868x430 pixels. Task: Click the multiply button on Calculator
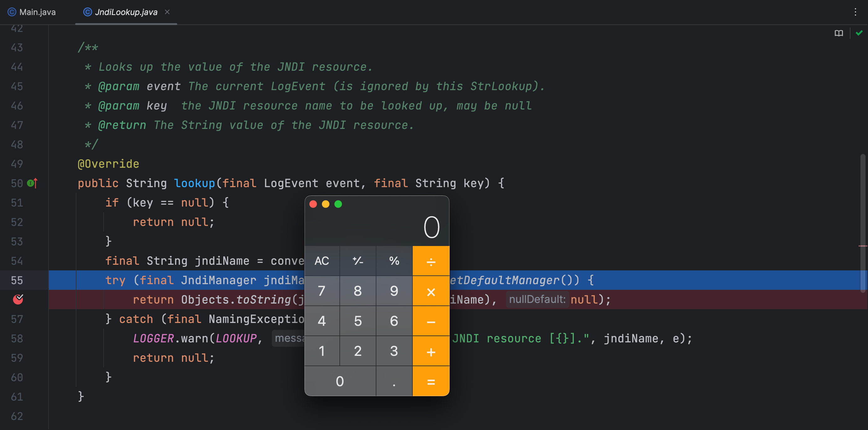[431, 291]
